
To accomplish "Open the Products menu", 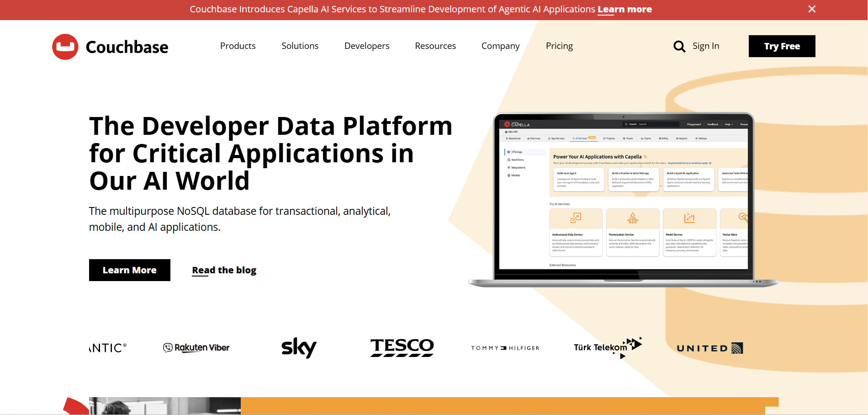I will [238, 46].
